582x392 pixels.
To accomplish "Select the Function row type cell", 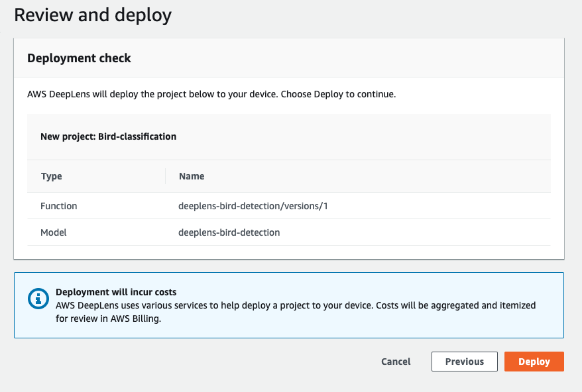I will point(59,206).
